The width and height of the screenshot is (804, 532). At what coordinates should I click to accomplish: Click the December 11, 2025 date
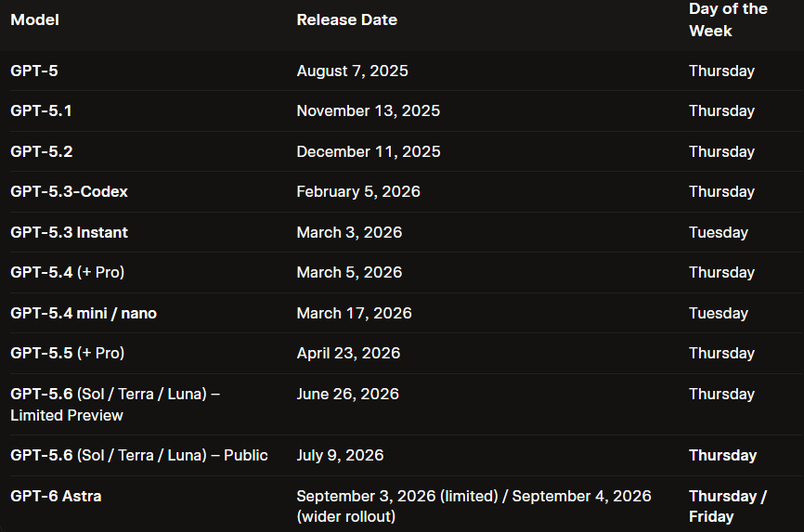coord(369,152)
